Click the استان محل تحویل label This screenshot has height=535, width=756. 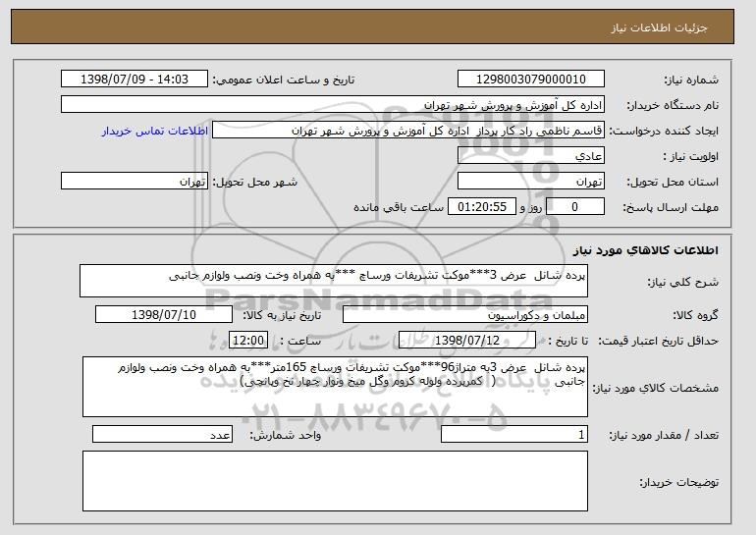[x=673, y=183]
